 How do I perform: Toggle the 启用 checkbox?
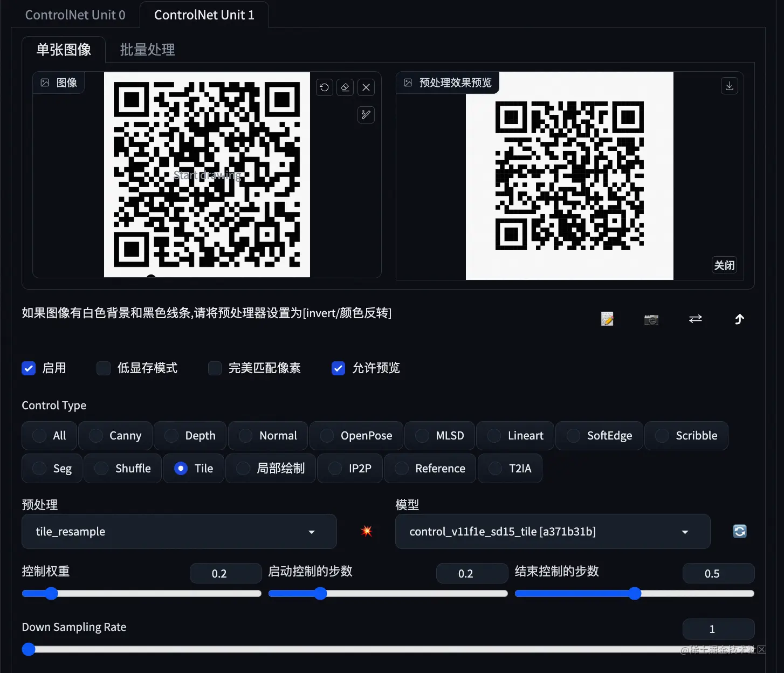pos(29,368)
